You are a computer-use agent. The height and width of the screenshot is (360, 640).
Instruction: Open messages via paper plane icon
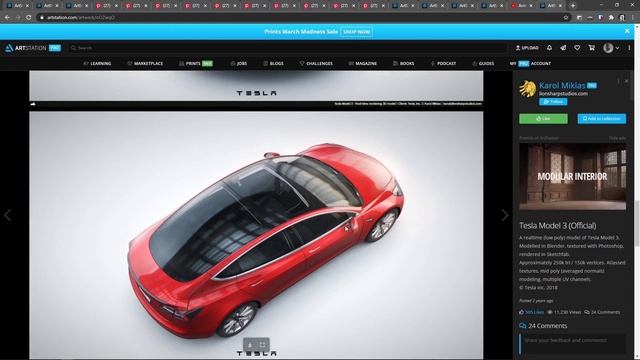coord(563,48)
